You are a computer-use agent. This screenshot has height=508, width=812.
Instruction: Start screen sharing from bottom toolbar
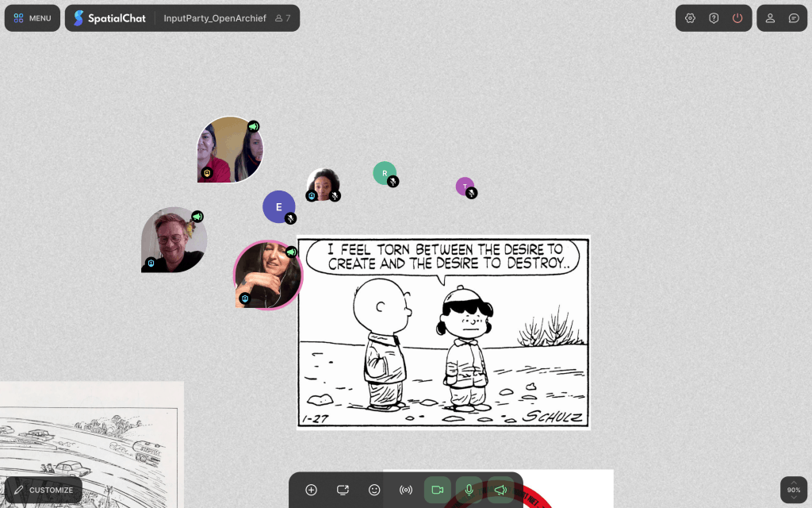point(343,490)
